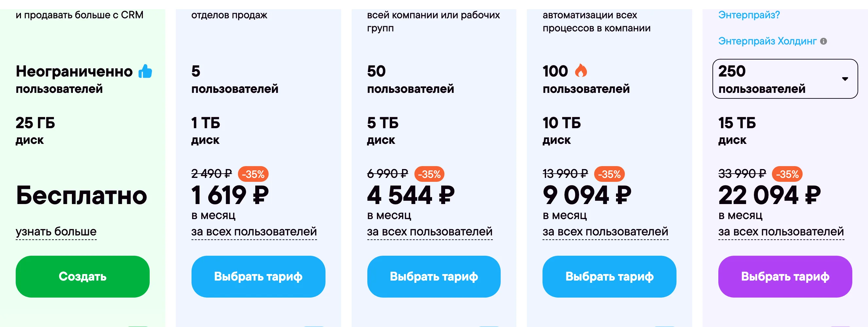Click за всех пользователей under 4 544 ₽
The image size is (868, 327).
pyautogui.click(x=430, y=232)
